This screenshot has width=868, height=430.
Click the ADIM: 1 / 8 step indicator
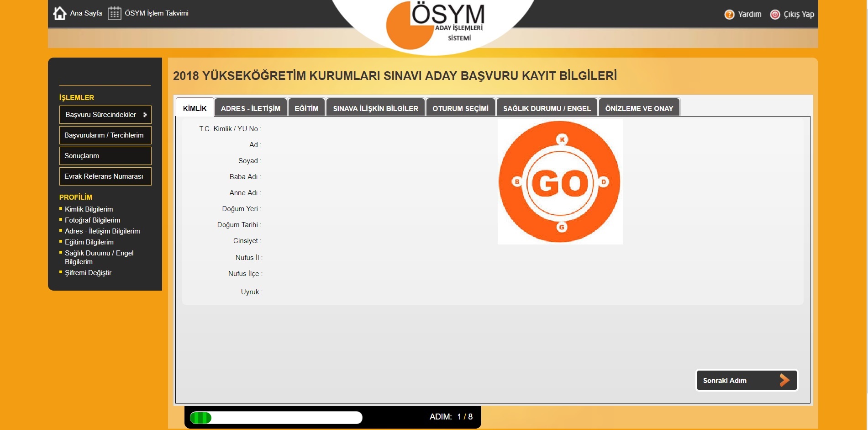(451, 417)
